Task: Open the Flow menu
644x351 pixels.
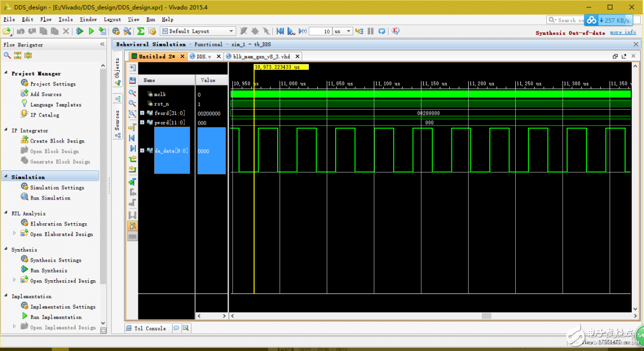Action: tap(46, 19)
